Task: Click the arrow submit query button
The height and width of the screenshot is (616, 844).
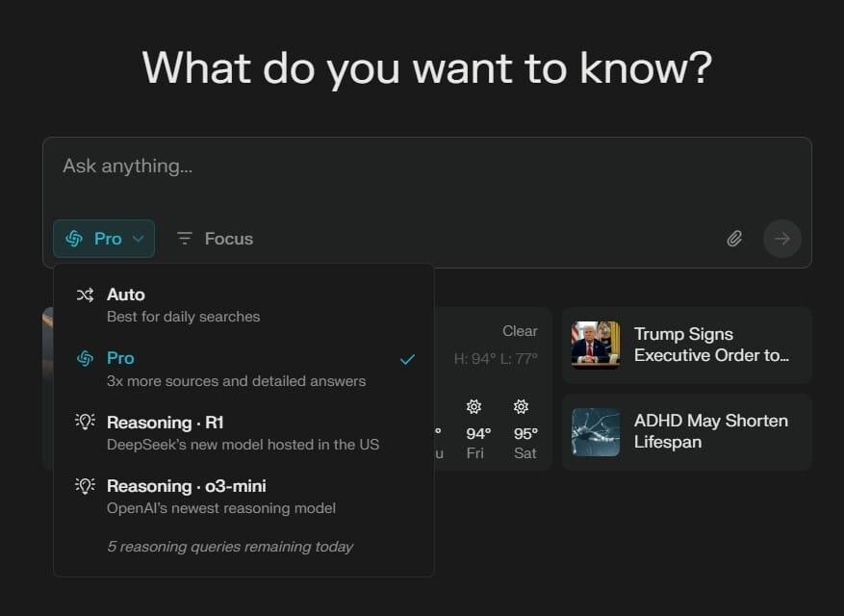Action: 782,239
